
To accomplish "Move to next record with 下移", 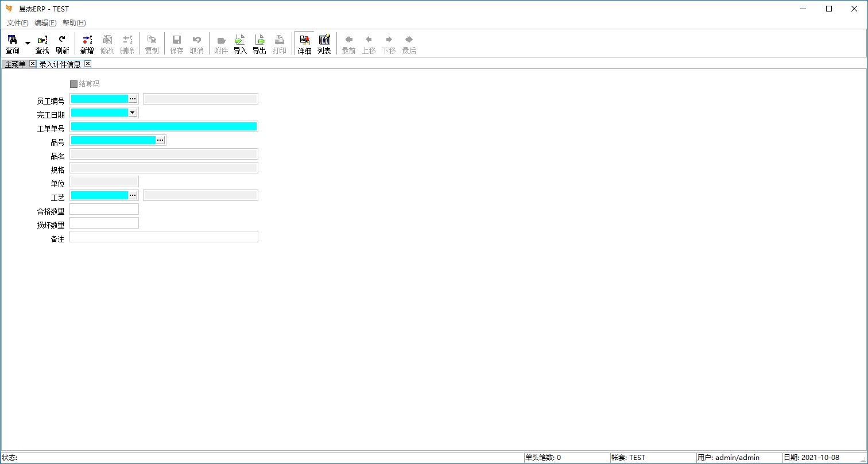I will point(389,44).
